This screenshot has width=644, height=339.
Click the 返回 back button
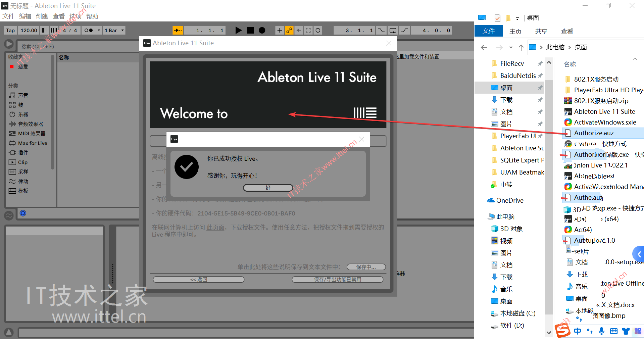tap(199, 279)
